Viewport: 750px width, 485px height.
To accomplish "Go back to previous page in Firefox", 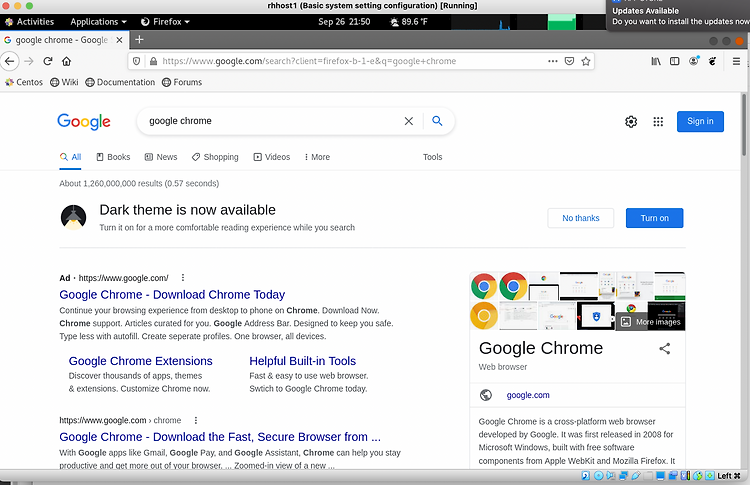I will 10,61.
